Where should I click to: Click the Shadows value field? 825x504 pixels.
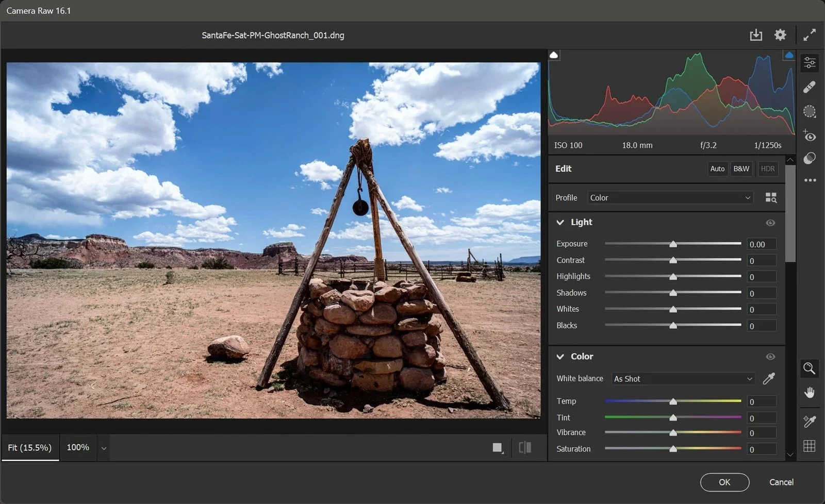pyautogui.click(x=762, y=293)
